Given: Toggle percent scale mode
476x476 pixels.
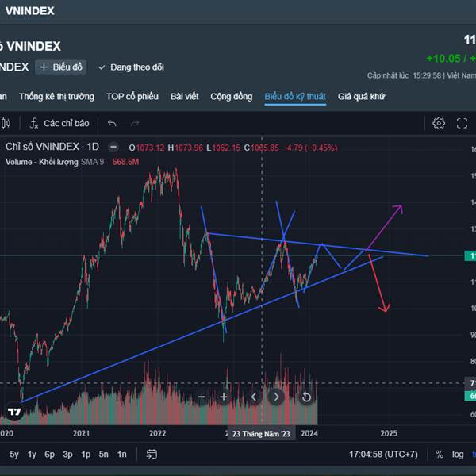Looking at the screenshot, I should pos(439,454).
